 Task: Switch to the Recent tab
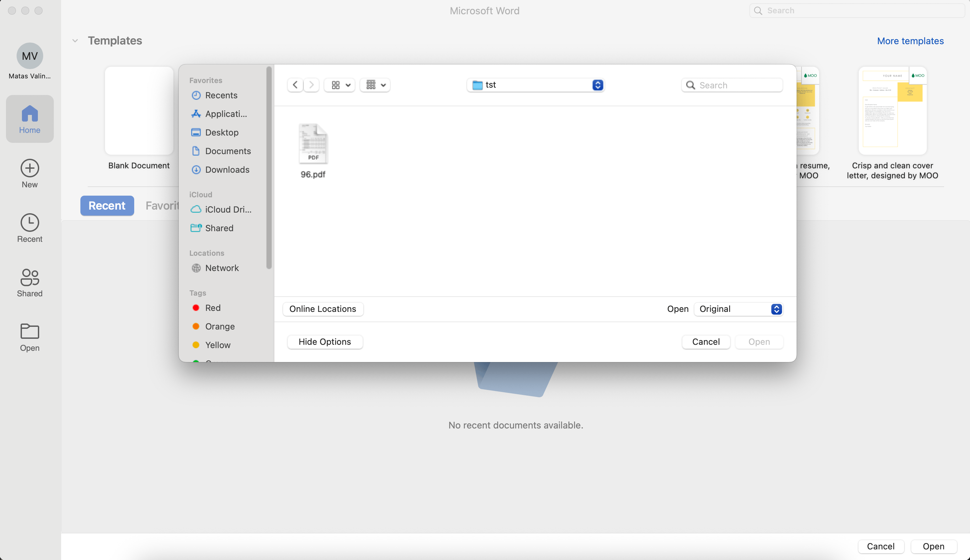[107, 206]
